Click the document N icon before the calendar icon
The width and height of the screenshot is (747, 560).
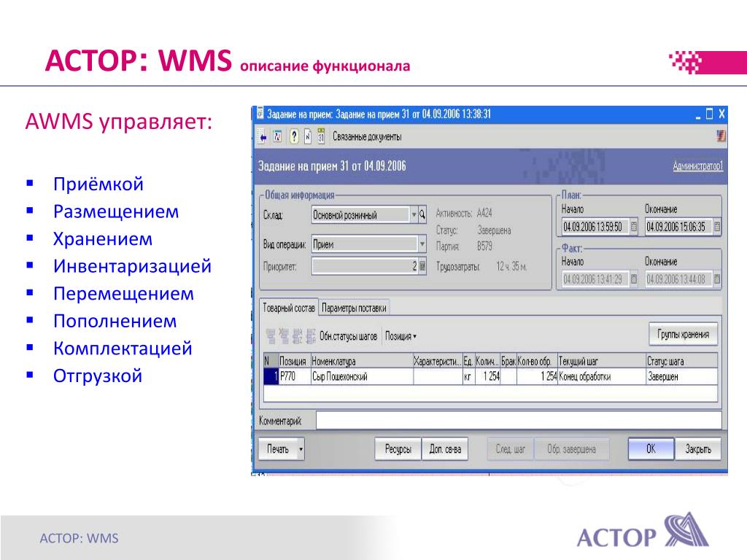click(308, 137)
